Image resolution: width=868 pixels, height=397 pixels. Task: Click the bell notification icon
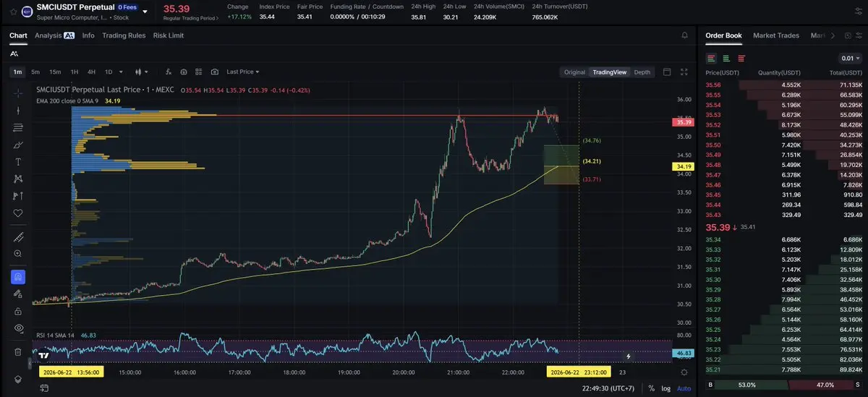click(685, 35)
